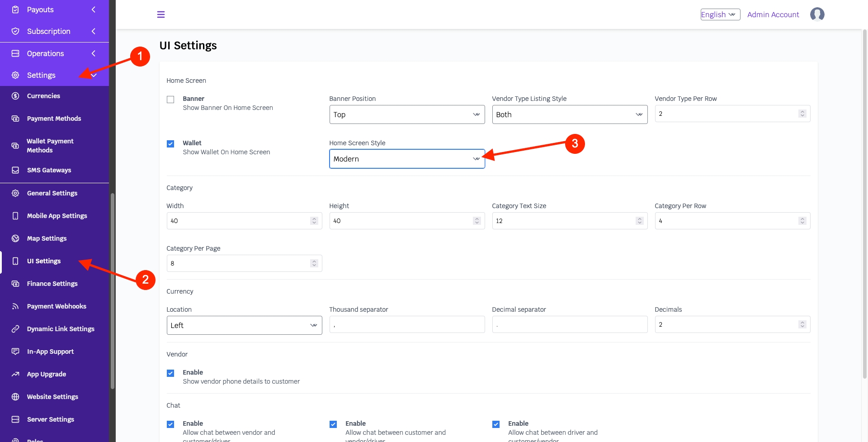Open General Settings in the sidebar
The width and height of the screenshot is (868, 442).
click(x=52, y=193)
